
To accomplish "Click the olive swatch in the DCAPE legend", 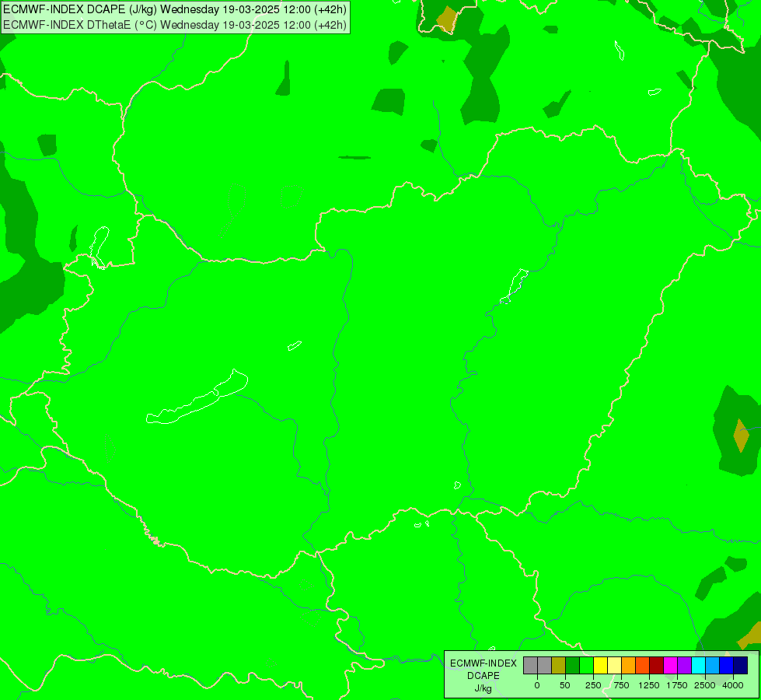I will pyautogui.click(x=559, y=666).
